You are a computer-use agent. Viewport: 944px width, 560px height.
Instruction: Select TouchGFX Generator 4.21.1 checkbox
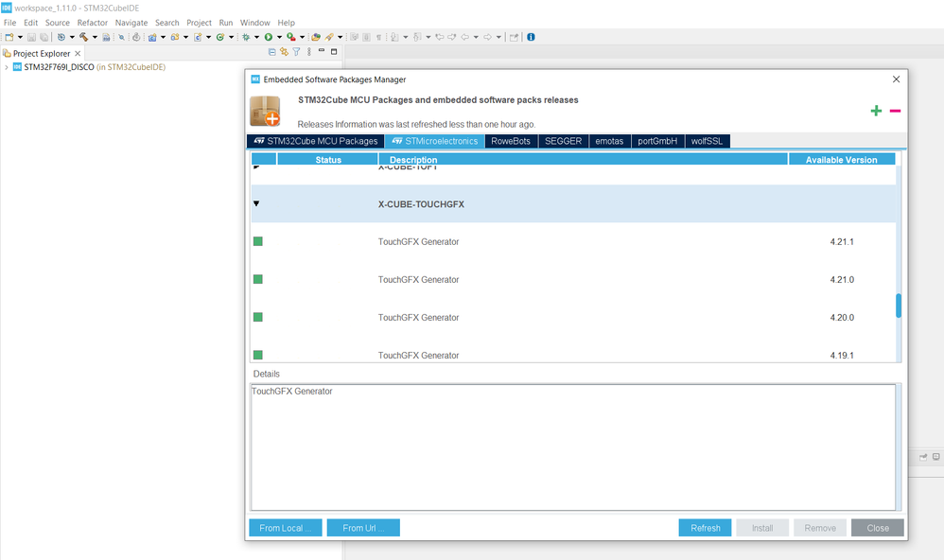(257, 241)
